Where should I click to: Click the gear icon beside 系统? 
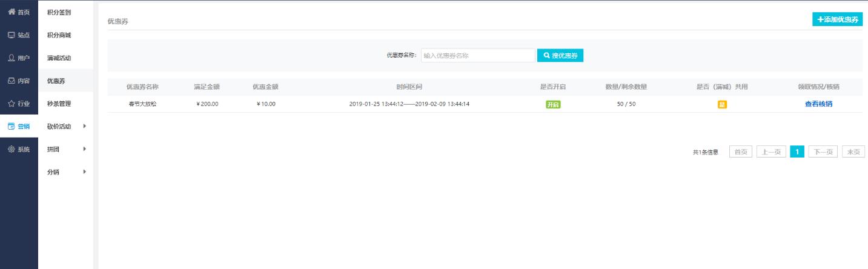point(11,149)
